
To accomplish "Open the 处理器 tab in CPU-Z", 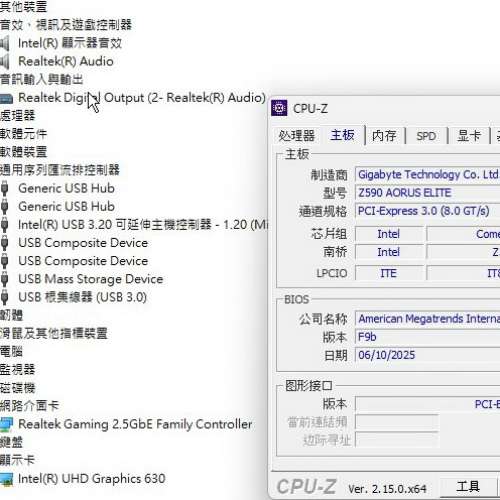I will (x=296, y=136).
